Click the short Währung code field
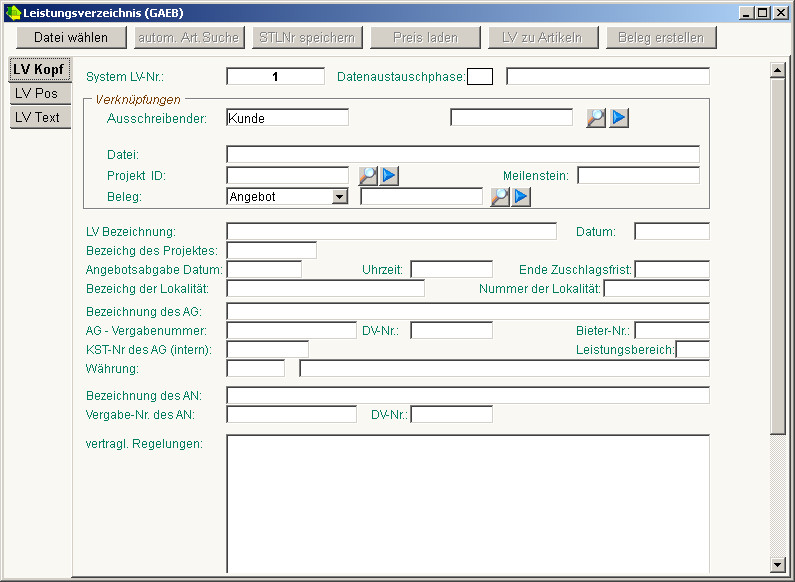The height and width of the screenshot is (582, 795). [256, 369]
